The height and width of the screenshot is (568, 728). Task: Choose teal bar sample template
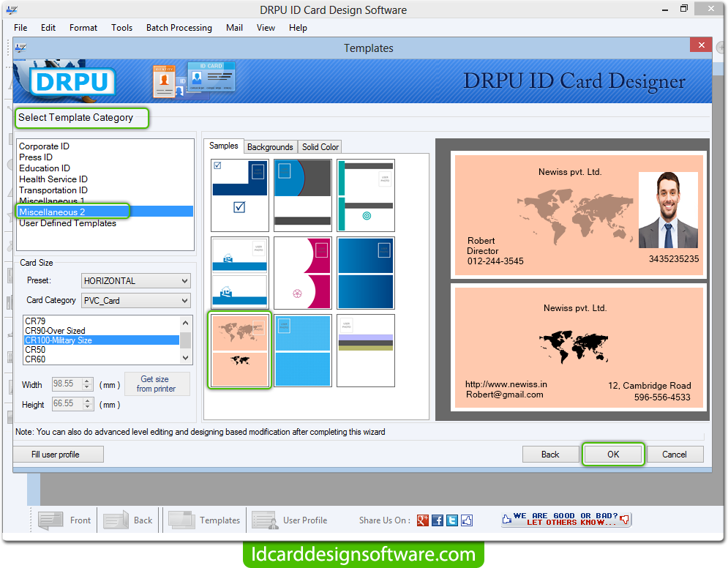366,195
